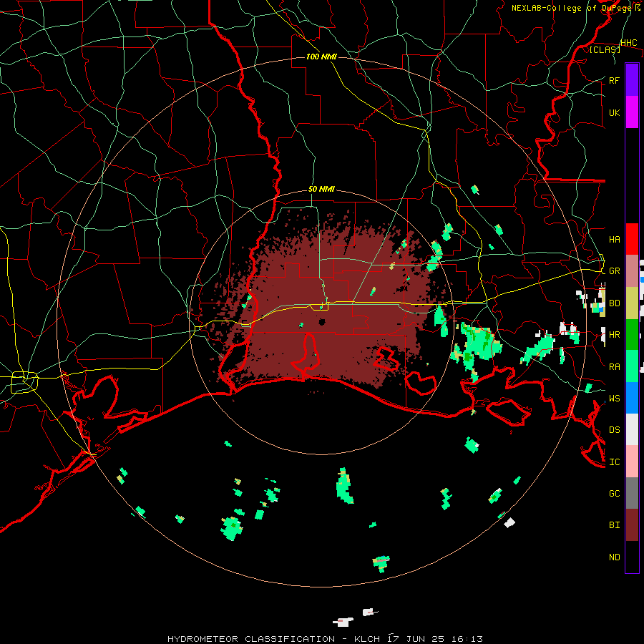Click the magenta UK legend color swatch
The width and height of the screenshot is (644, 644).
pyautogui.click(x=632, y=112)
